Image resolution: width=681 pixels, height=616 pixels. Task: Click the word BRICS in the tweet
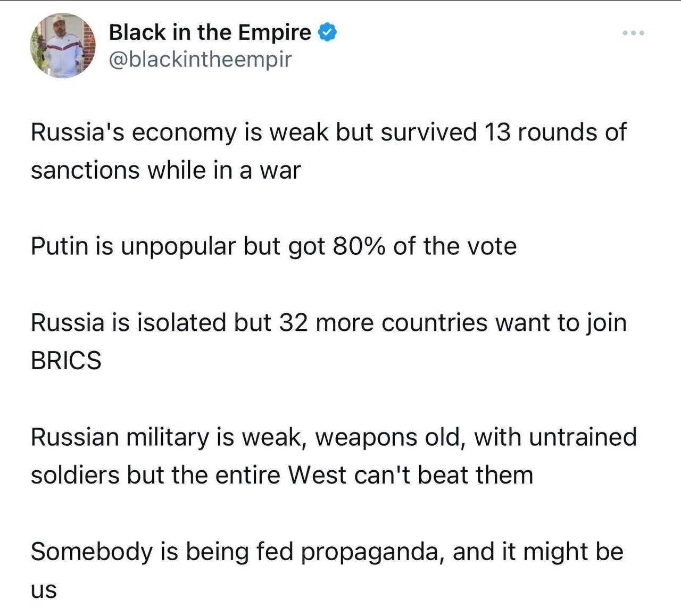click(x=66, y=361)
